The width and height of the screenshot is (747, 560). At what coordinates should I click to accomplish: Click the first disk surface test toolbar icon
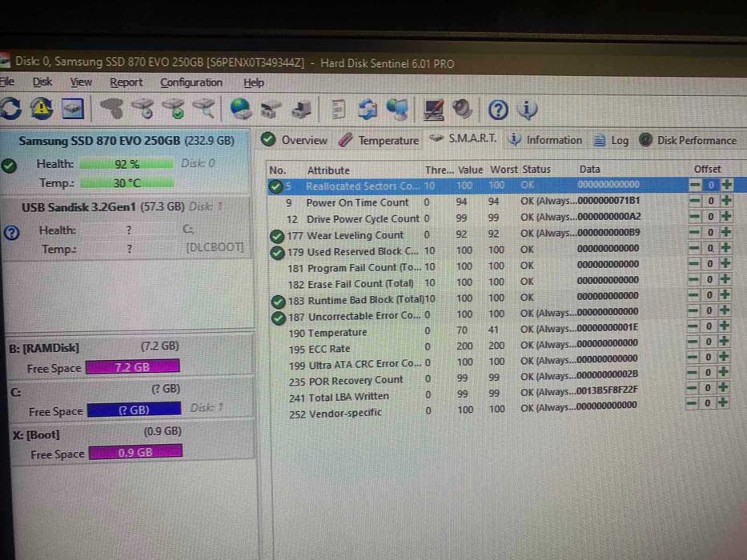[112, 109]
